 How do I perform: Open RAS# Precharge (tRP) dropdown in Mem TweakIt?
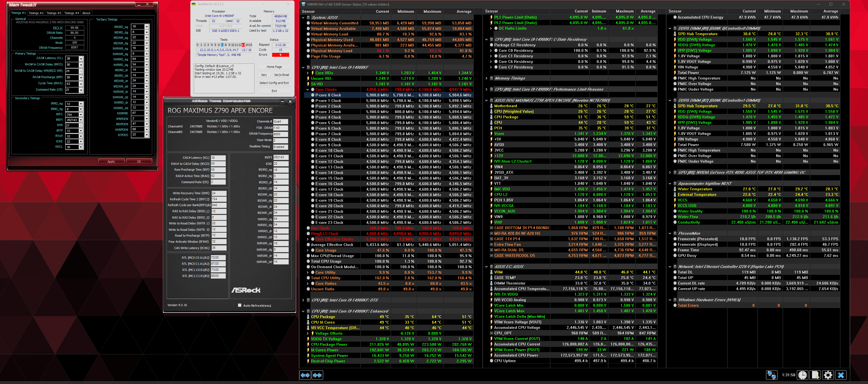click(81, 78)
